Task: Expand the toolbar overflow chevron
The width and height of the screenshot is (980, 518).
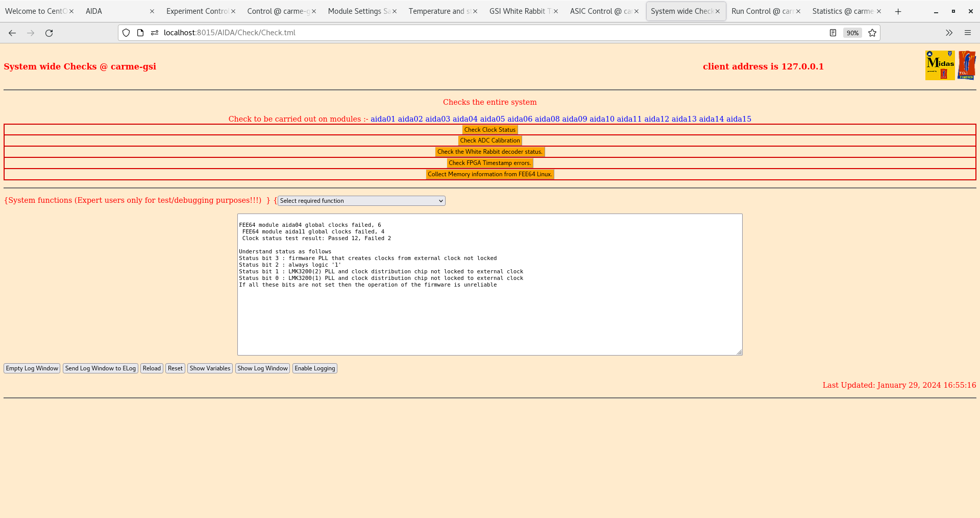Action: [x=949, y=32]
